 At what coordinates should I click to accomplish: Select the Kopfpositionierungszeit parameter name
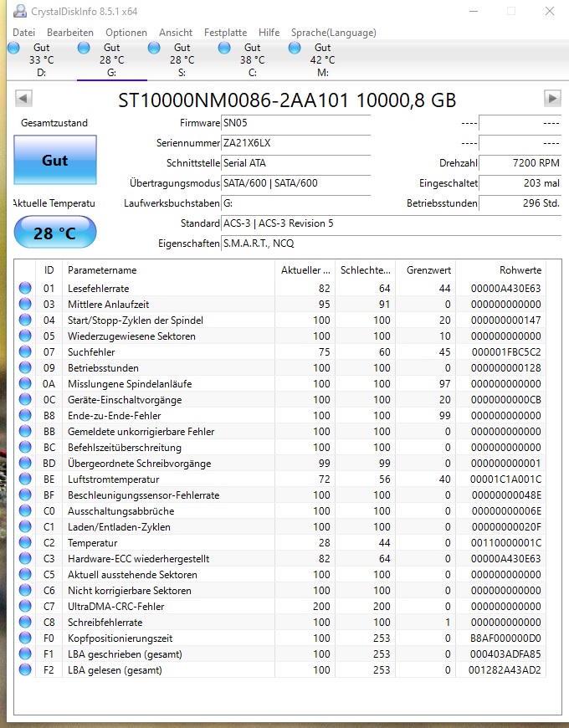[x=120, y=638]
